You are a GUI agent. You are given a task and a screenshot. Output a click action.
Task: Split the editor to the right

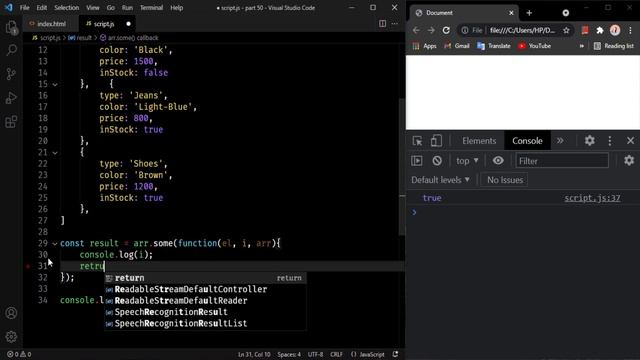382,24
